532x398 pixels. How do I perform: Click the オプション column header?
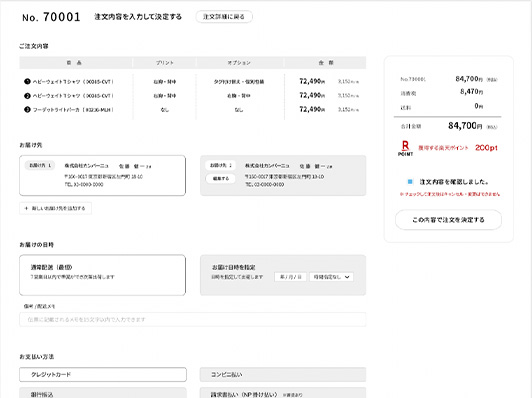(x=239, y=63)
